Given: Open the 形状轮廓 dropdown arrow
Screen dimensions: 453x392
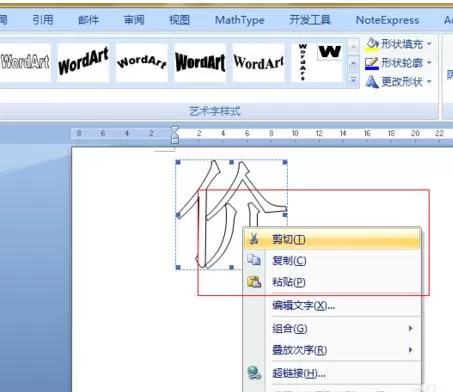Looking at the screenshot, I should 429,62.
